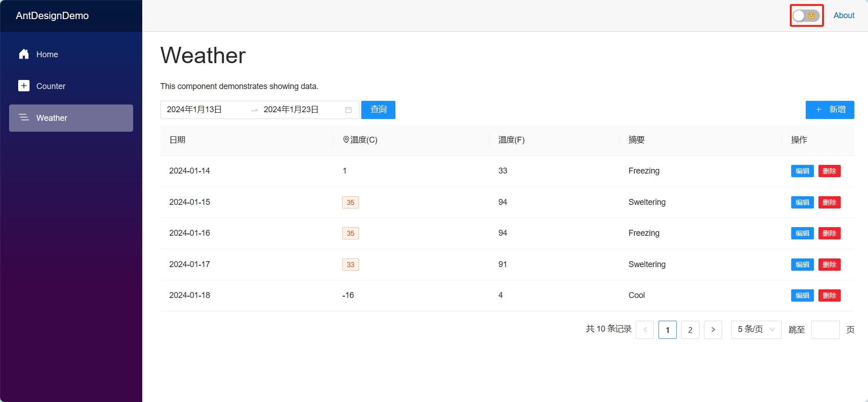Click the Home house icon
Image resolution: width=868 pixels, height=402 pixels.
pos(24,54)
